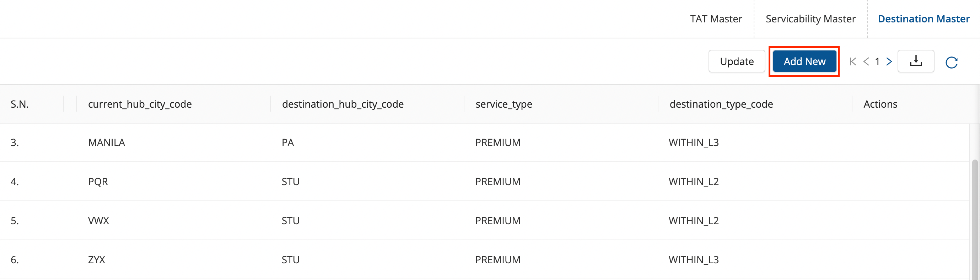Open the TAT Master tab

coord(716,19)
